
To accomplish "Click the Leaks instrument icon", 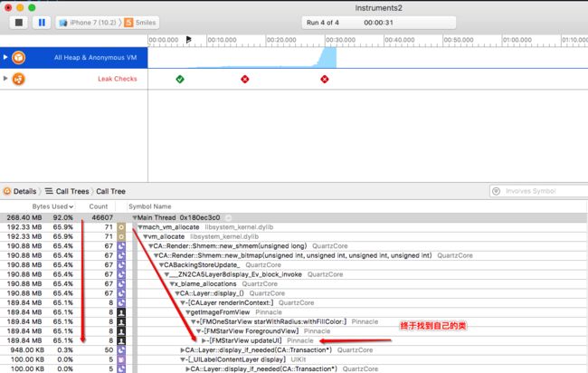I will coord(18,79).
